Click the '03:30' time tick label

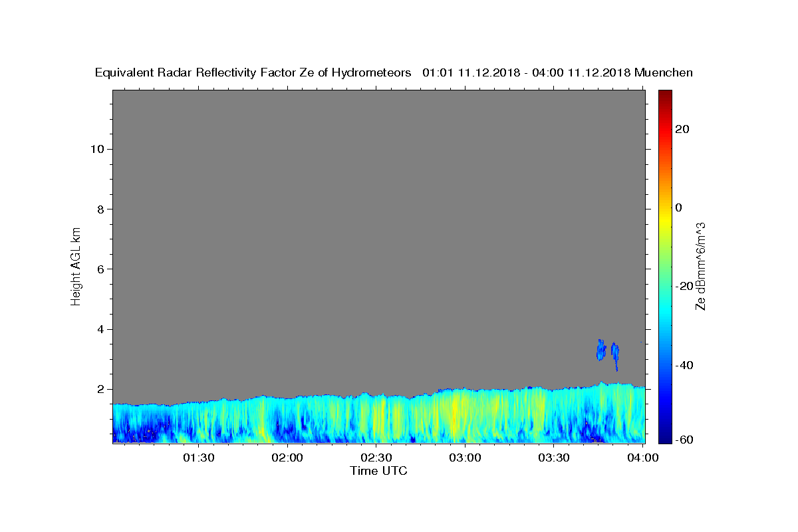pos(554,458)
